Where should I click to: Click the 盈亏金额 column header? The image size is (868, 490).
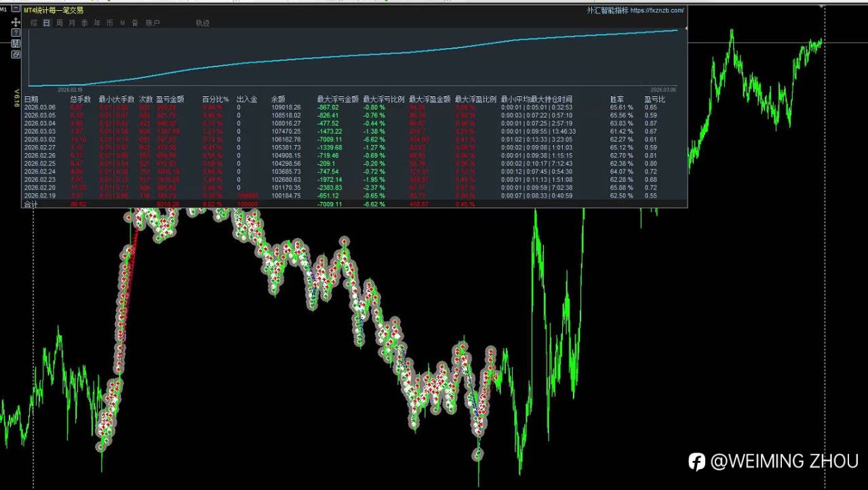[170, 100]
